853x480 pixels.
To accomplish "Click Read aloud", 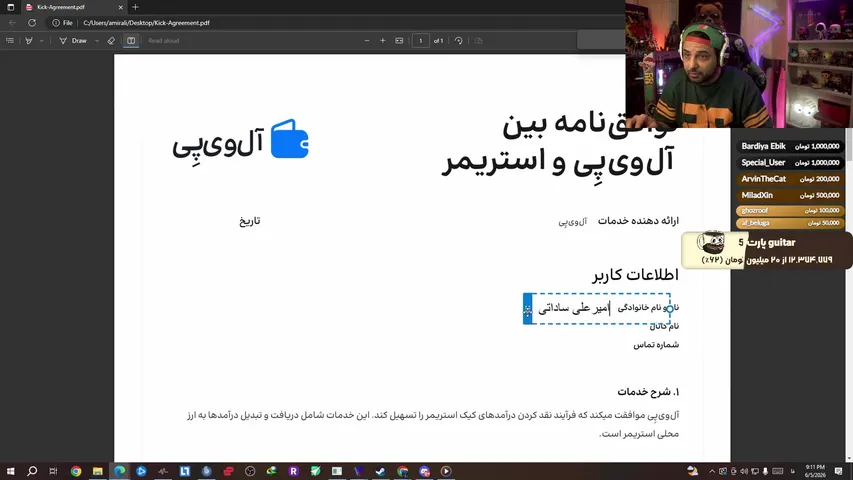I will tap(163, 41).
